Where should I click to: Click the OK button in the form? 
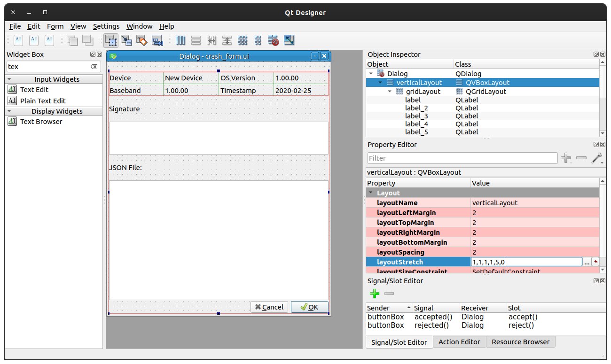pos(309,307)
